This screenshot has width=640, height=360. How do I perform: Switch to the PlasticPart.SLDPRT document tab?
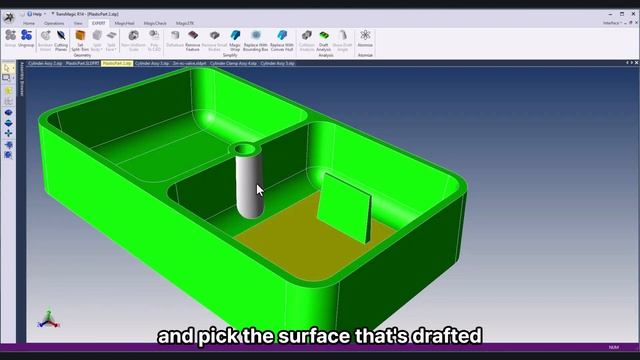[x=82, y=63]
